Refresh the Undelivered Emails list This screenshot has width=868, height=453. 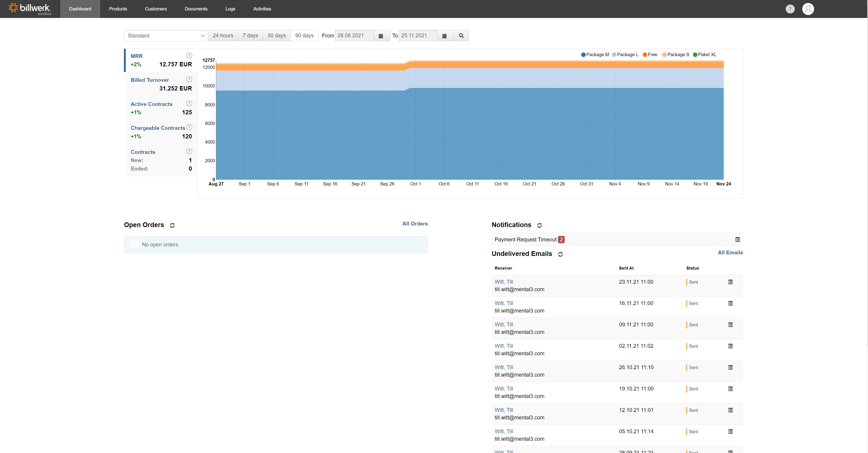click(560, 254)
